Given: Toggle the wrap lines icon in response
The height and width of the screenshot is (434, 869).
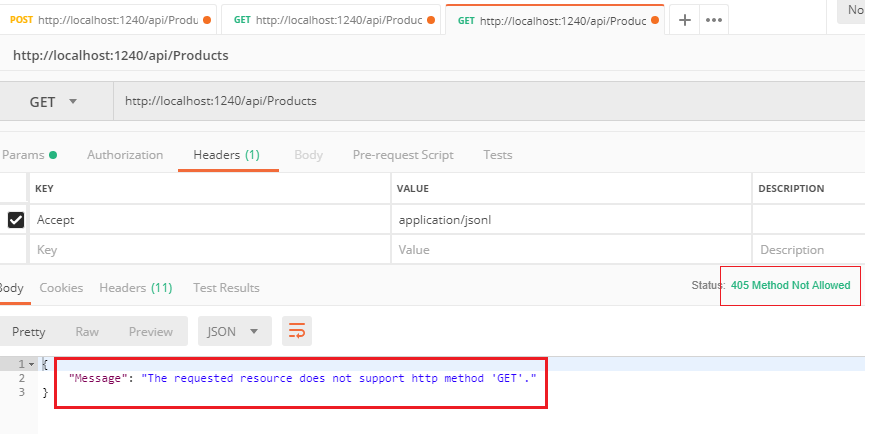Looking at the screenshot, I should [295, 331].
